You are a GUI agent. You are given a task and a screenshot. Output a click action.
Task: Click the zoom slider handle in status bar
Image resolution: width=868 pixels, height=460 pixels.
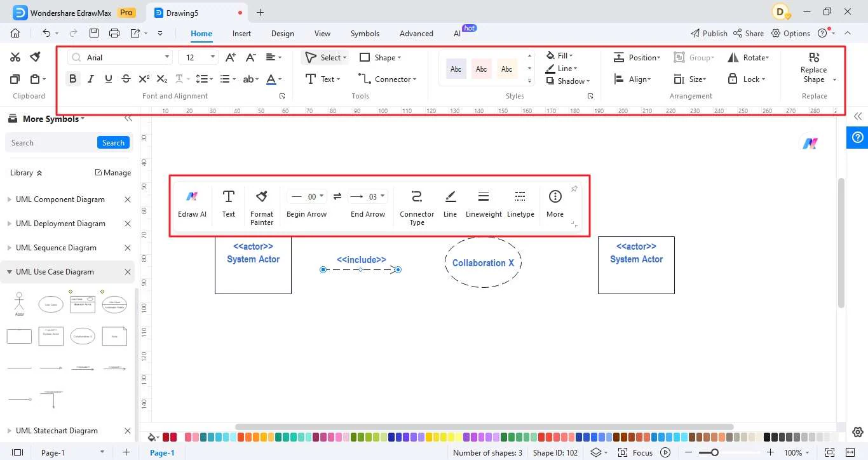click(x=715, y=452)
